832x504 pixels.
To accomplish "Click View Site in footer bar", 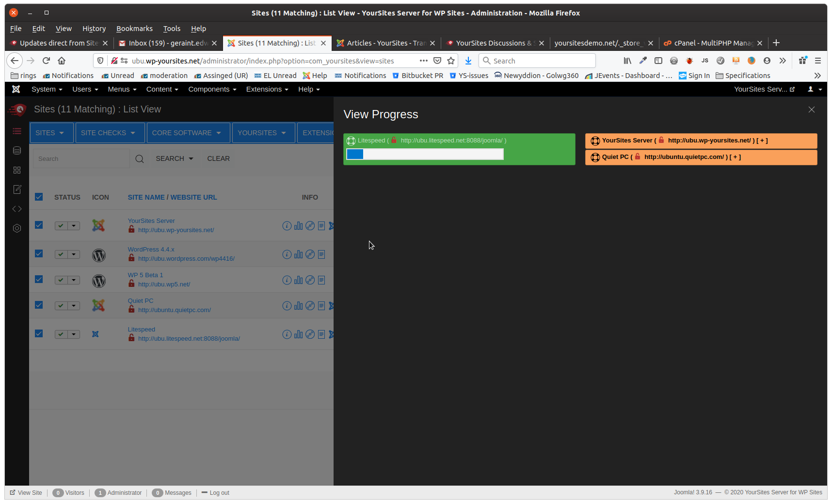I will click(x=26, y=493).
